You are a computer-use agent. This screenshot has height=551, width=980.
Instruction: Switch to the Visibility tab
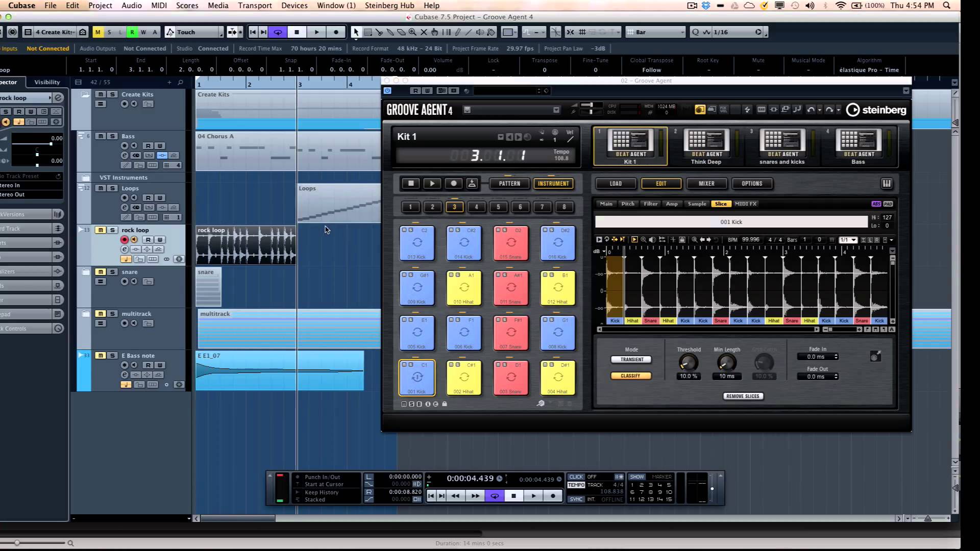[x=47, y=82]
